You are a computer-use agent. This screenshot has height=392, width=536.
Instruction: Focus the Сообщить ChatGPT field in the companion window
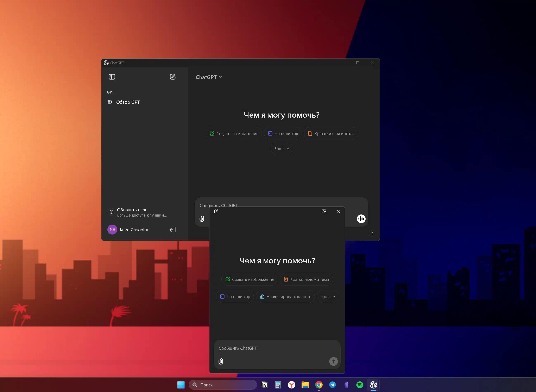(277, 348)
